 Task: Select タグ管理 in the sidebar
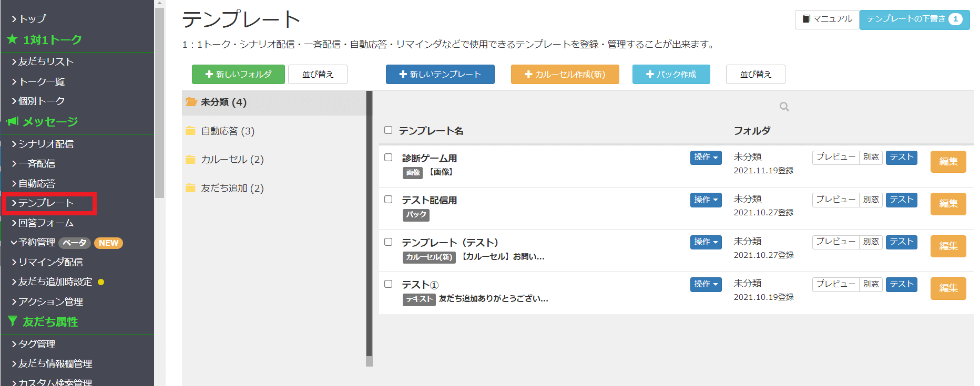[33, 344]
